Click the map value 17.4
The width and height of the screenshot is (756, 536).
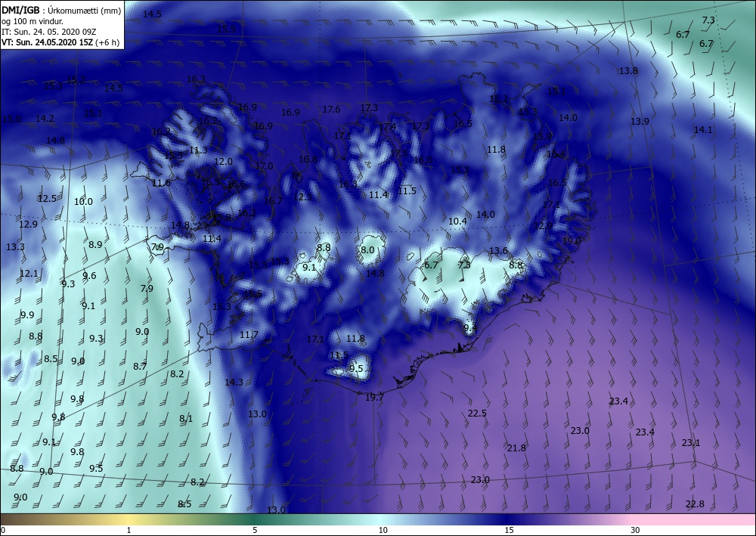387,127
